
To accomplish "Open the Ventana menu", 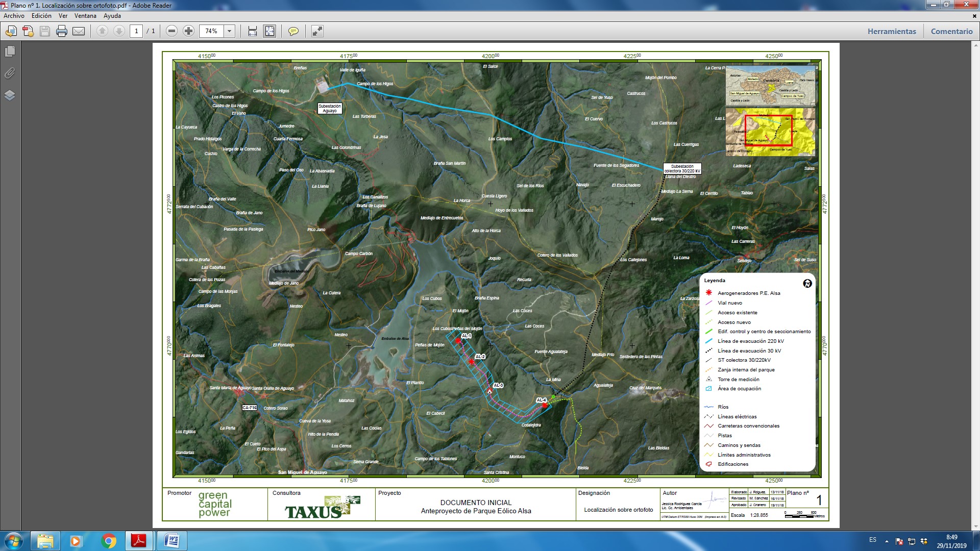I will (85, 16).
